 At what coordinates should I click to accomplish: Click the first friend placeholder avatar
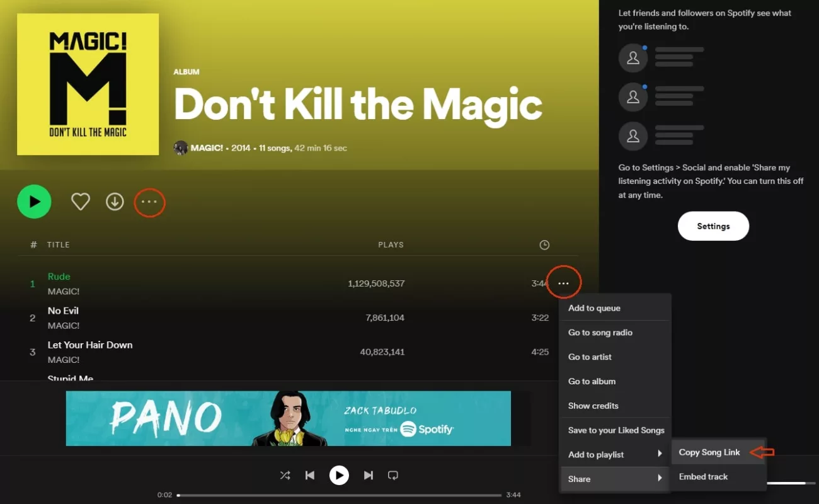click(633, 58)
